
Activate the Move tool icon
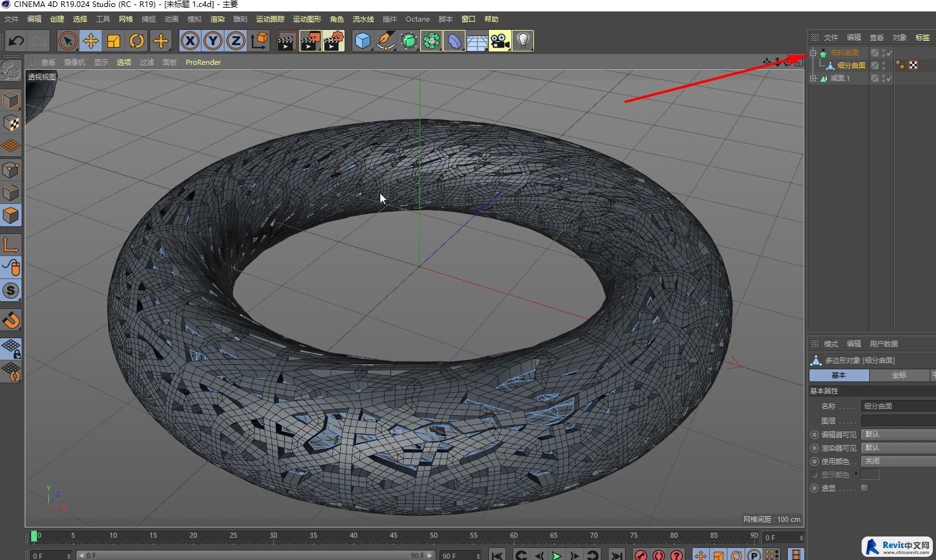[91, 41]
